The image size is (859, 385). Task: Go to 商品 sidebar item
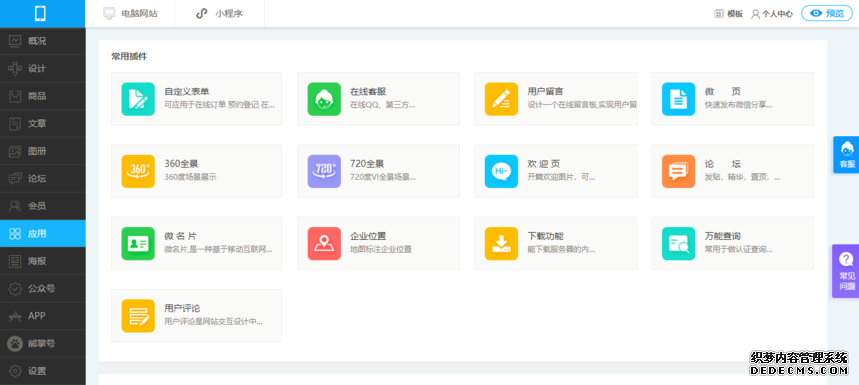point(43,96)
